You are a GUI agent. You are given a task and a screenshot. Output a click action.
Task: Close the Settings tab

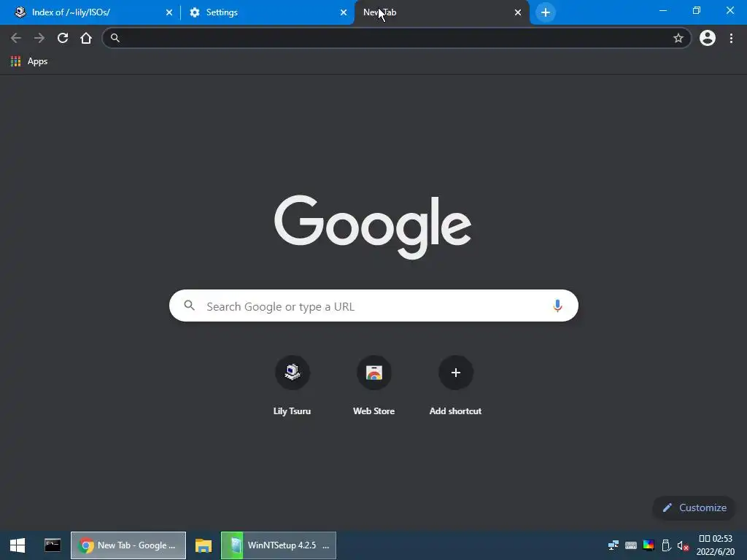[x=344, y=12]
